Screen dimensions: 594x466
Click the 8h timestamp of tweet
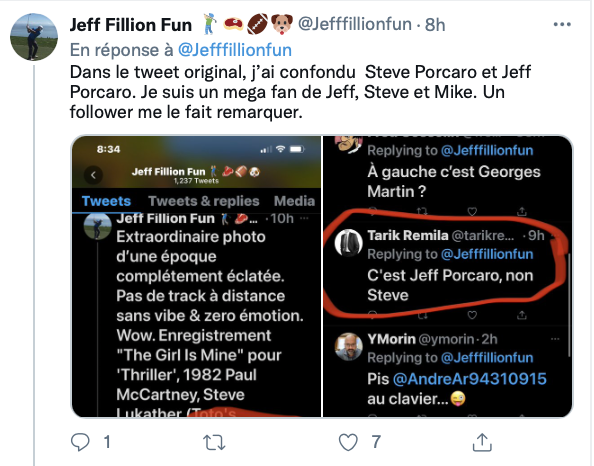coord(435,25)
